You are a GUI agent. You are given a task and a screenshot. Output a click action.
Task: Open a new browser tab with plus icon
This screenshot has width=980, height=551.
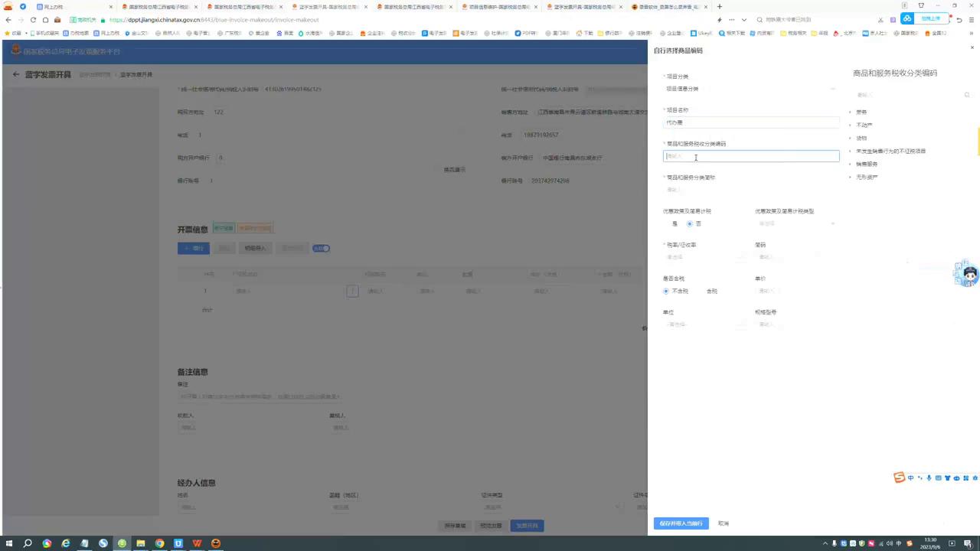coord(719,7)
